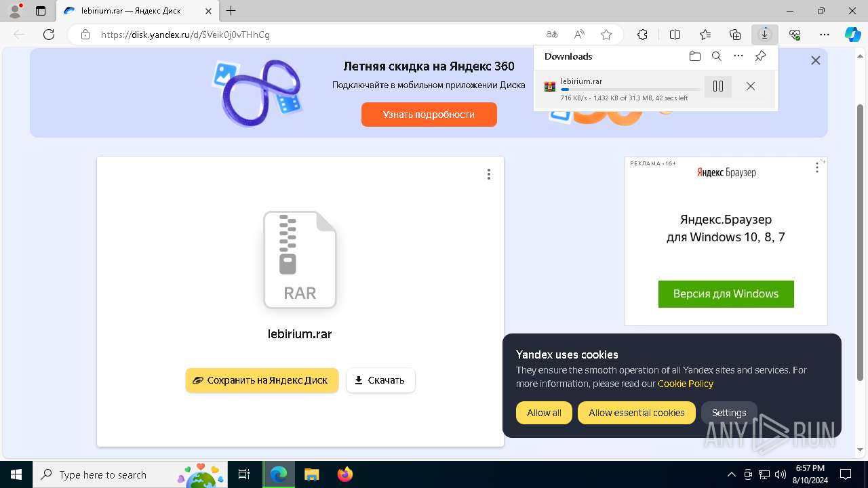Open the Cookie Policy link
The image size is (868, 488).
686,384
